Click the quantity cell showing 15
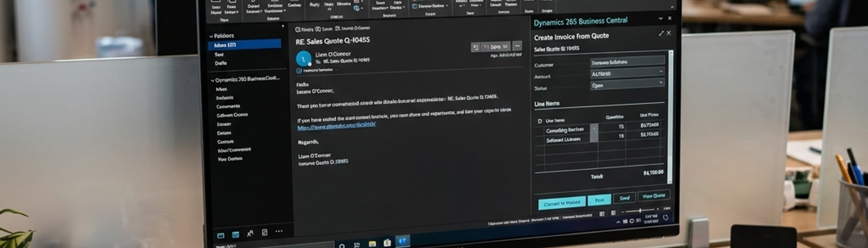868x248 pixels. pyautogui.click(x=621, y=126)
